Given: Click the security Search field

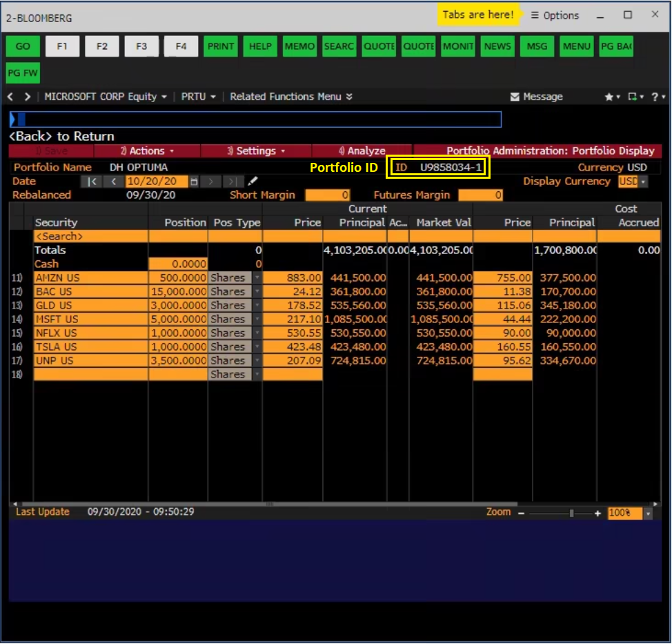Looking at the screenshot, I should point(91,236).
